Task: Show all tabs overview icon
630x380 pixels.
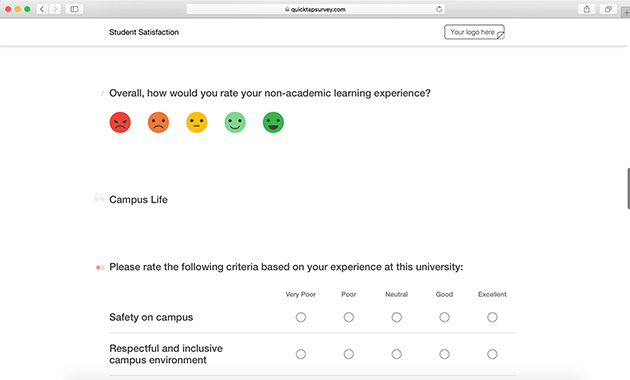Action: pos(608,9)
